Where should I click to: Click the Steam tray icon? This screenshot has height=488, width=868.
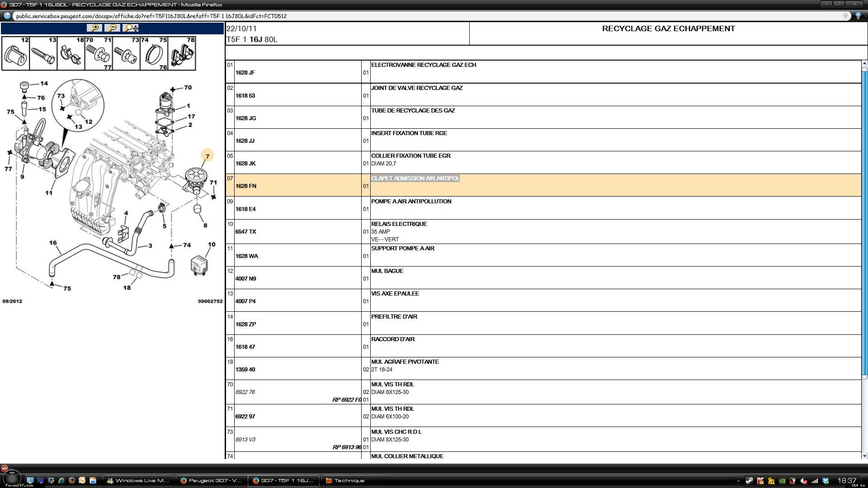[x=750, y=481]
